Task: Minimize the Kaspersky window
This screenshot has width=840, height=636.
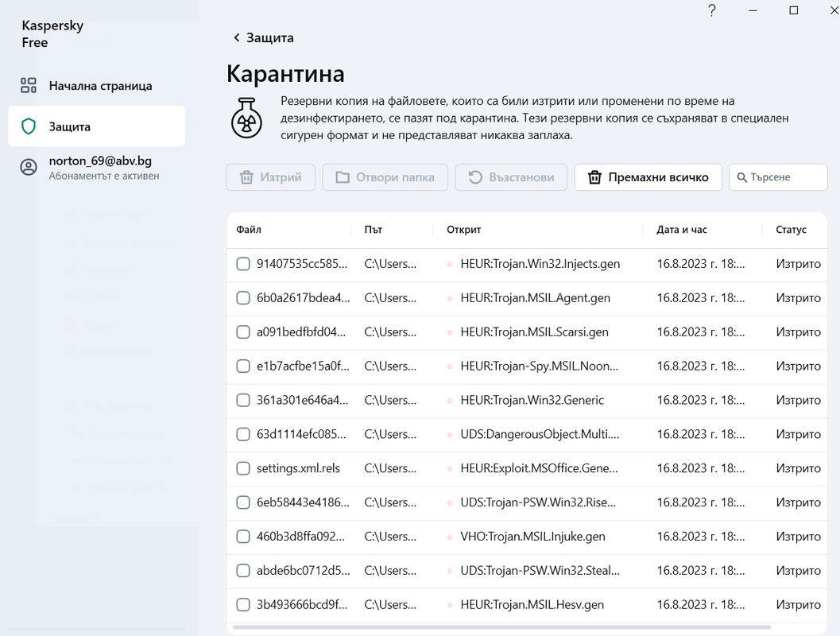Action: tap(753, 10)
